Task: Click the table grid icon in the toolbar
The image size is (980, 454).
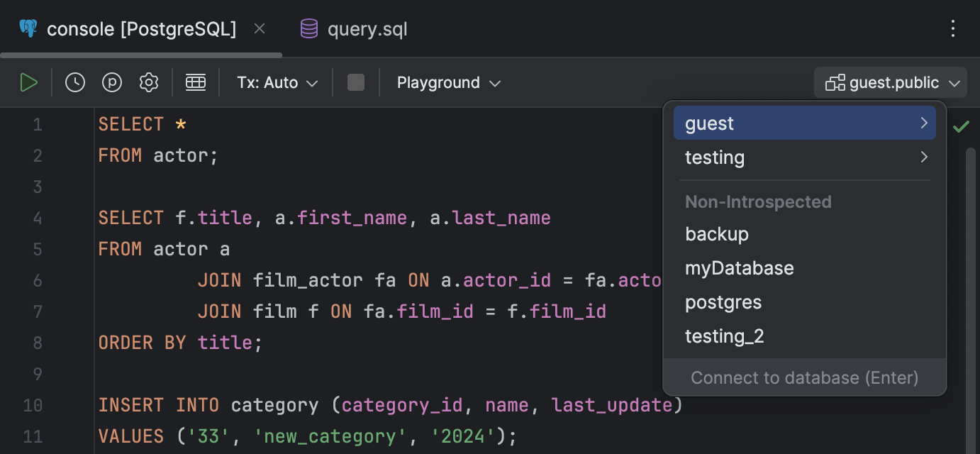Action: pos(196,82)
